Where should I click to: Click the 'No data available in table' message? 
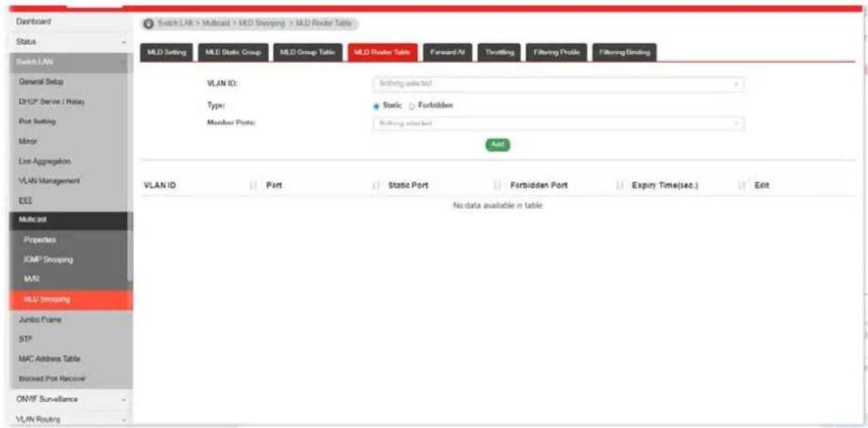click(498, 206)
